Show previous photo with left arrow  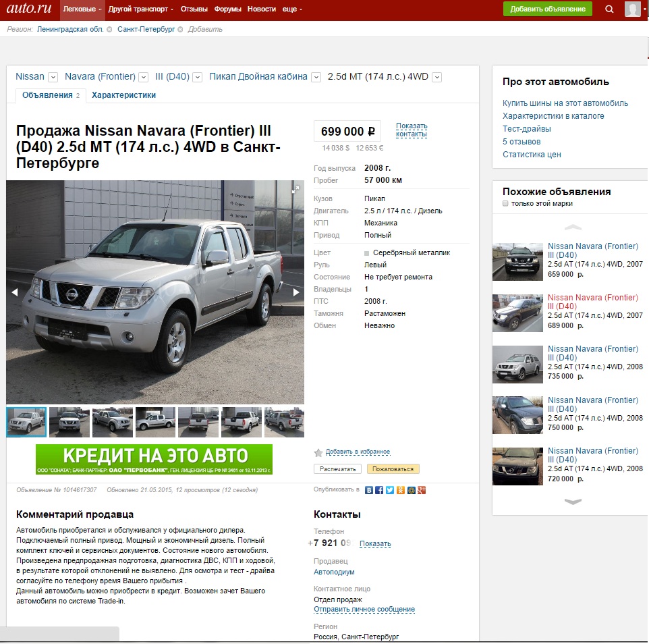tap(14, 292)
